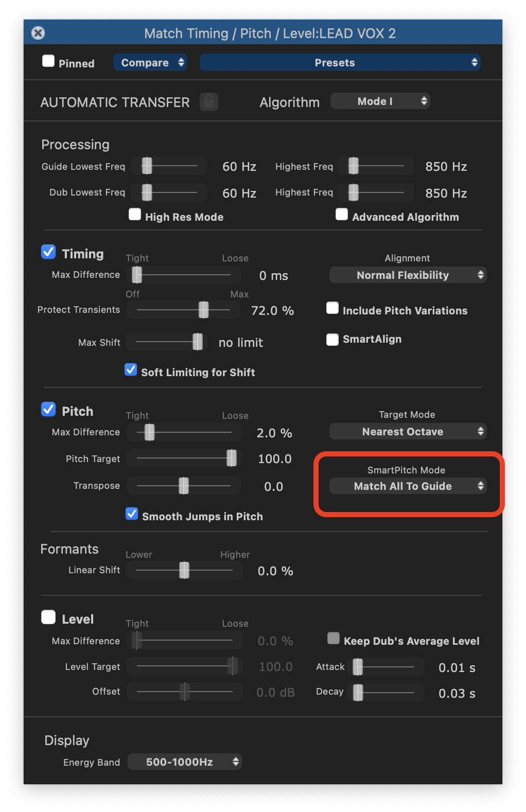This screenshot has width=526, height=812.
Task: Enable the Pinned option
Action: tap(48, 60)
